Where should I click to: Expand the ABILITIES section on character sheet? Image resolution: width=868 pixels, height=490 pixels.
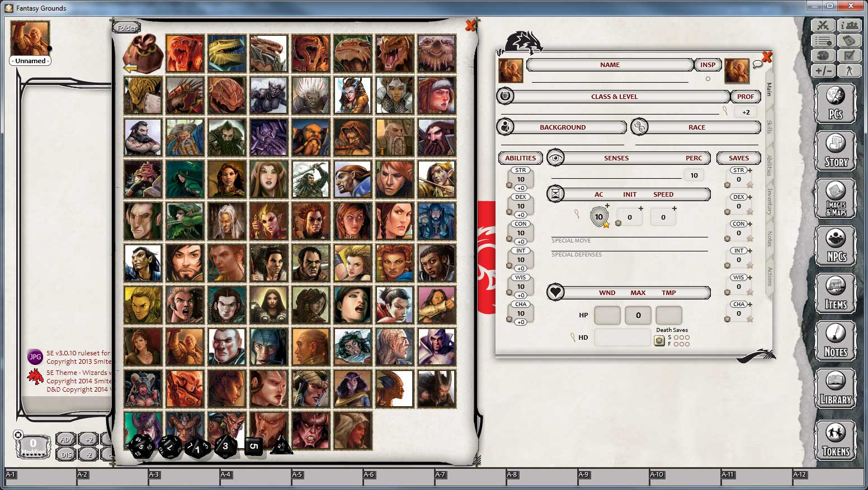click(520, 158)
